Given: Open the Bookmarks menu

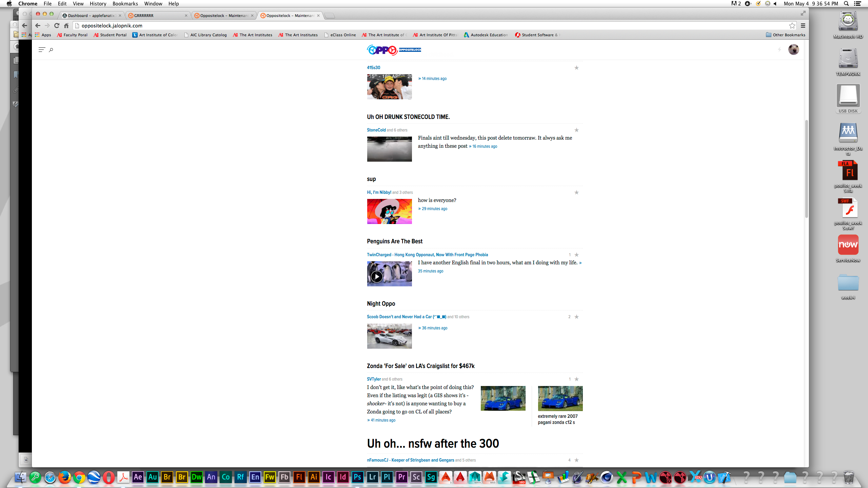Looking at the screenshot, I should click(x=125, y=4).
